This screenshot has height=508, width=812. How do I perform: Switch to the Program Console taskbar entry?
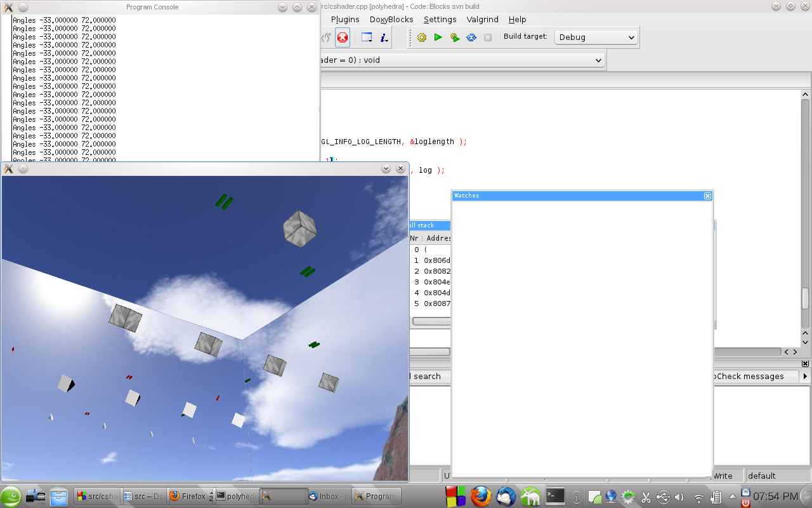coord(375,497)
